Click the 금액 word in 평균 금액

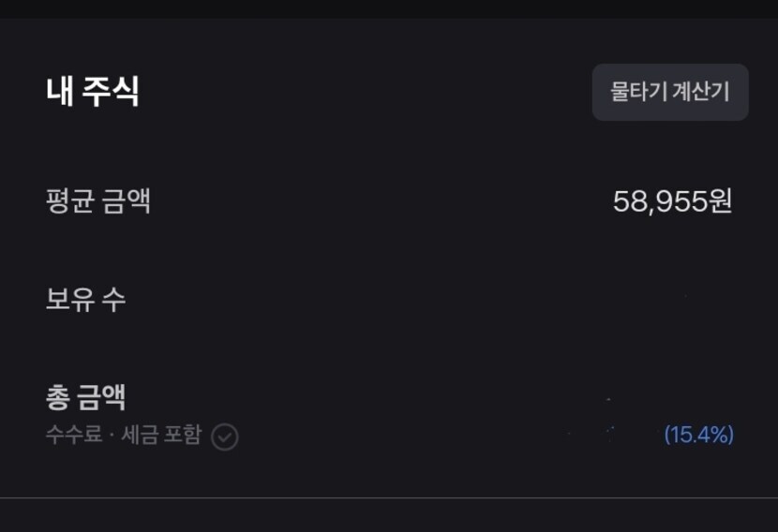pos(126,201)
